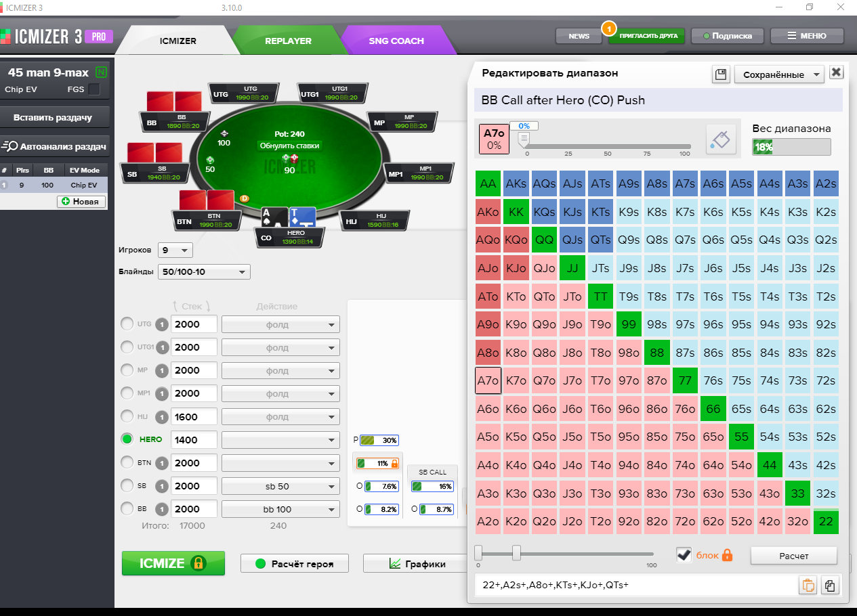The image size is (857, 616).
Task: Open the NEWS section
Action: 579,36
